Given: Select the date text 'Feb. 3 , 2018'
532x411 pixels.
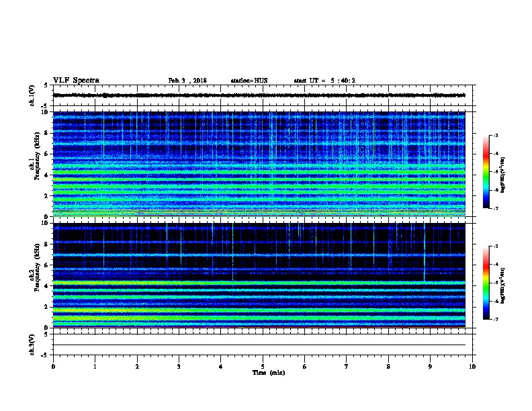Looking at the screenshot, I should [187, 81].
